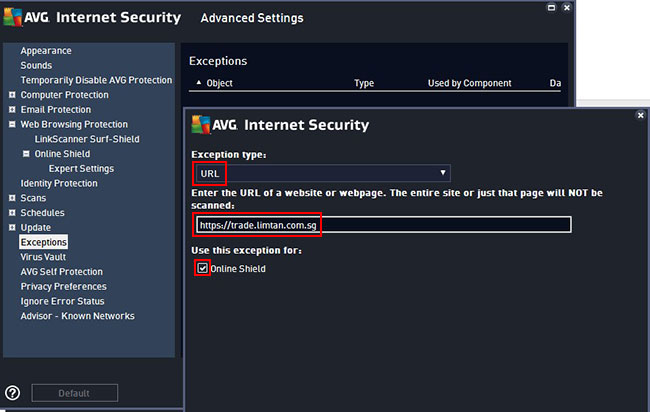650x412 pixels.
Task: Click the AVG logo in the main title bar
Action: (12, 17)
